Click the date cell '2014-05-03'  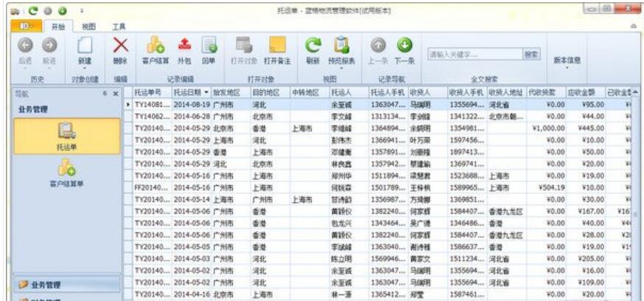pos(192,259)
